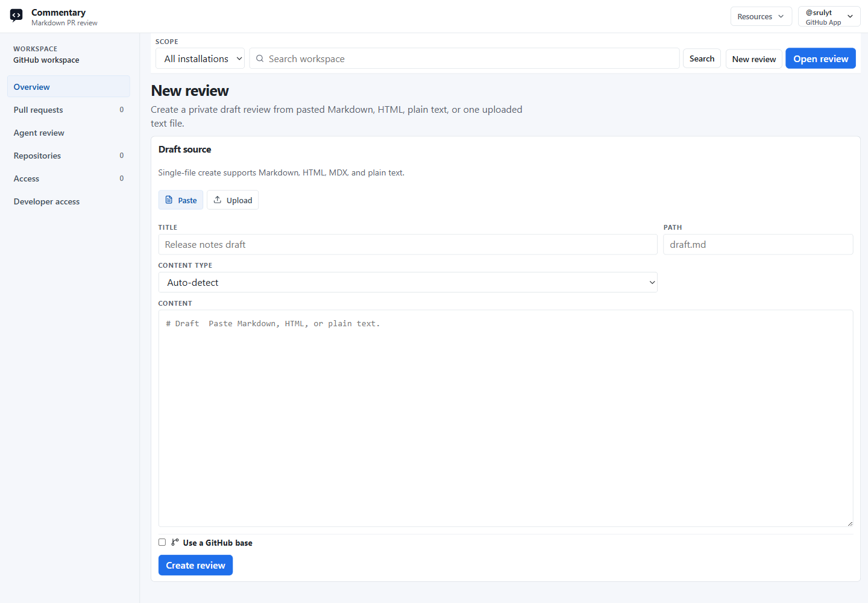Screen dimensions: 868x603
Task: Click the Path input field
Action: (x=758, y=244)
